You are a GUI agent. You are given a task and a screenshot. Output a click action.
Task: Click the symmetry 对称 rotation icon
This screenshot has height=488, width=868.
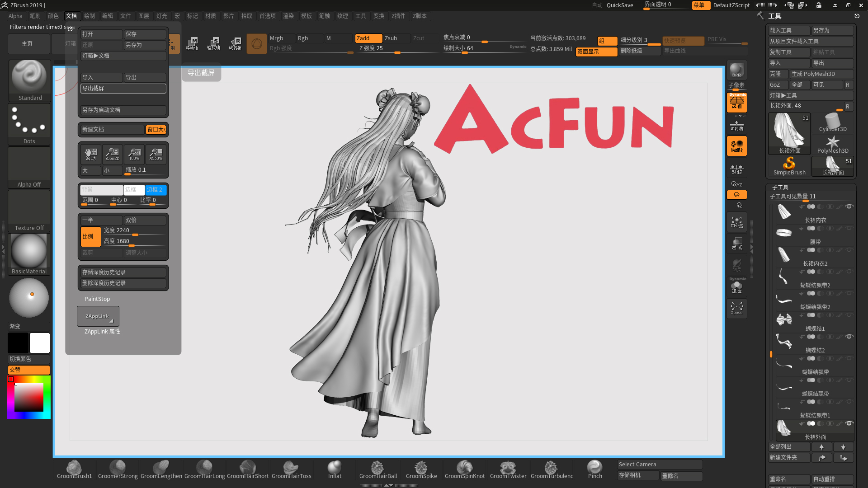coord(736,169)
